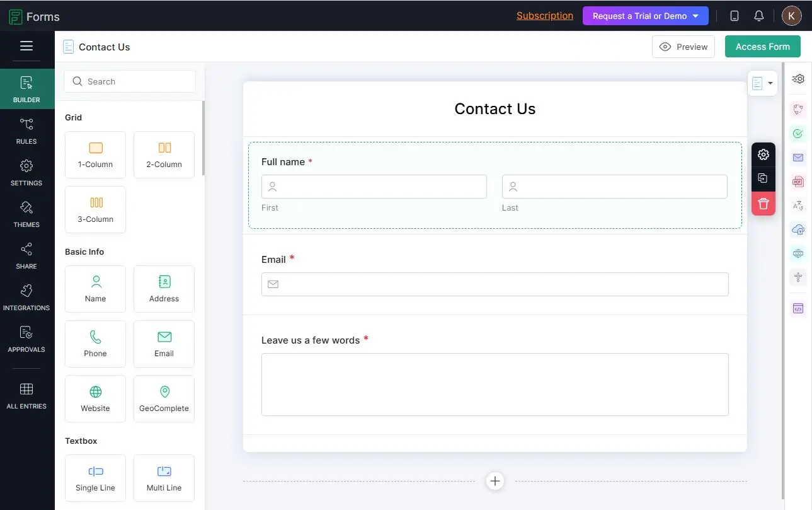Toggle the hamburger navigation menu

point(26,46)
